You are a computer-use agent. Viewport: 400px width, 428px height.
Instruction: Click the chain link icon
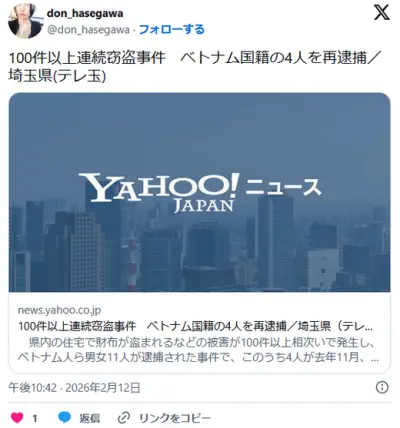pos(124,418)
